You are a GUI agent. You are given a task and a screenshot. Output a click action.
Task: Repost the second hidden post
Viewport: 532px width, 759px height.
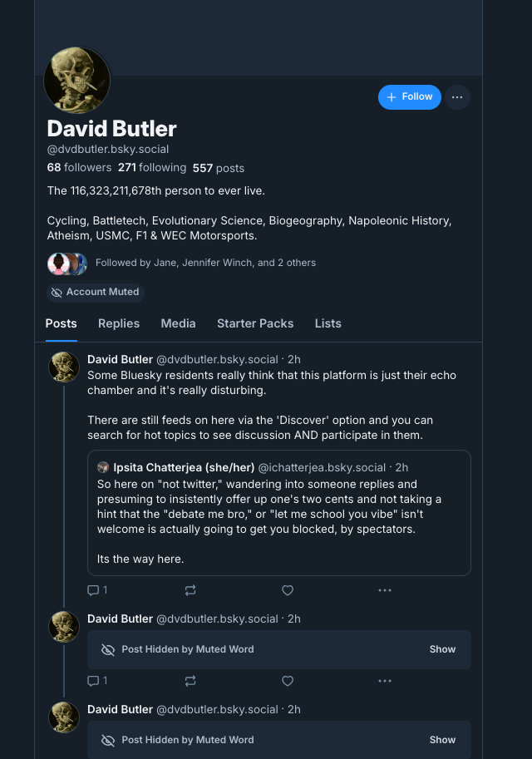pos(190,681)
